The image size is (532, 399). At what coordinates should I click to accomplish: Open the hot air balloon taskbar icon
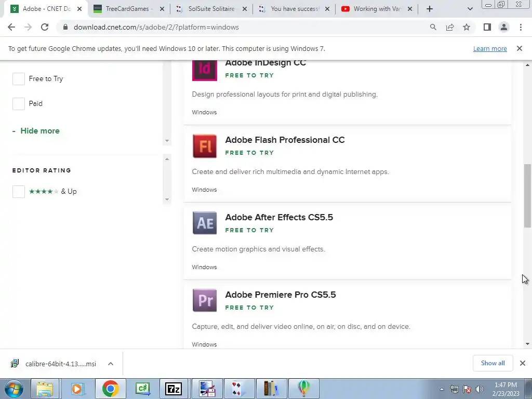point(303,389)
